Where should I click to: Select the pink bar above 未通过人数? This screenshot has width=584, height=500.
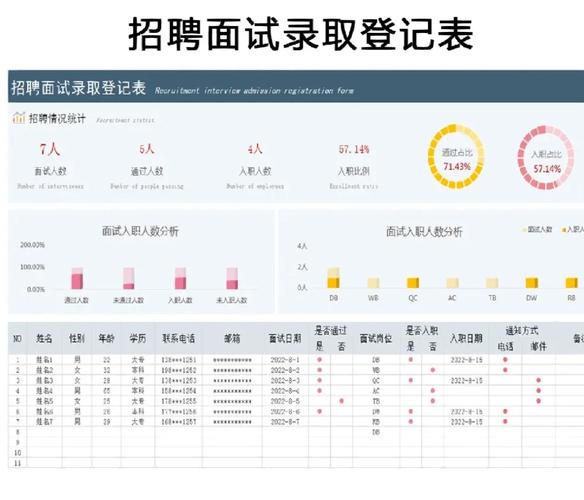pos(129,278)
